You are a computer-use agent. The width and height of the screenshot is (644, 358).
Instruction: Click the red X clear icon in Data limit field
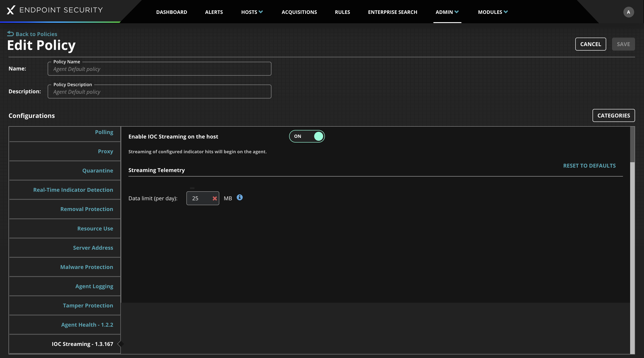point(215,198)
